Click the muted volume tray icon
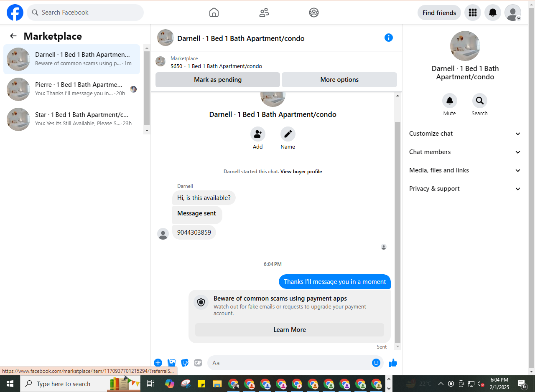Viewport: 535px width, 392px height. click(x=481, y=384)
